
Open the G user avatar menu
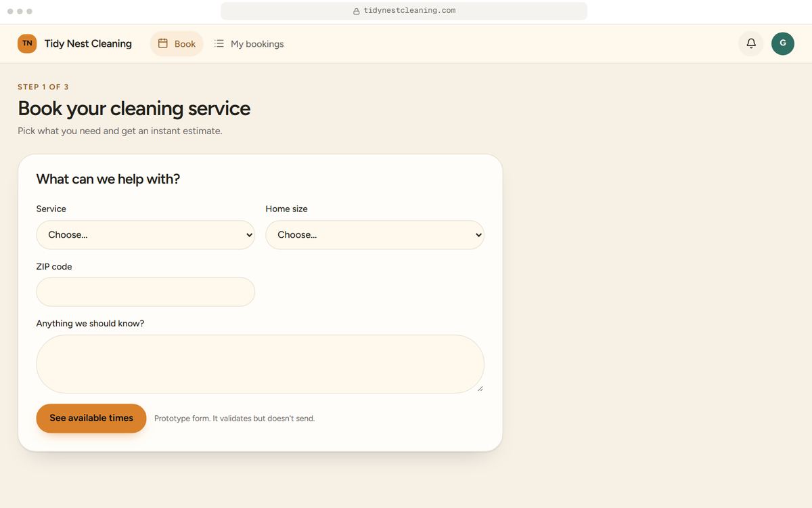(783, 43)
